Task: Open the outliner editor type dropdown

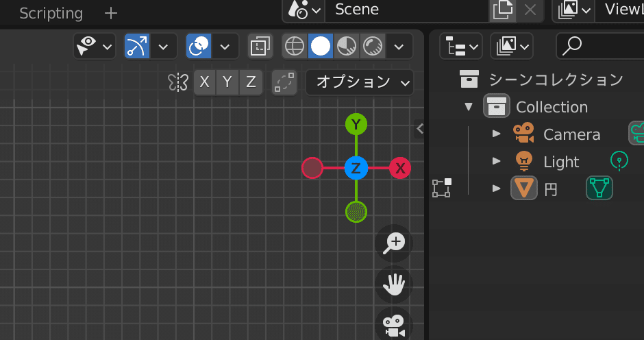Action: pyautogui.click(x=461, y=46)
